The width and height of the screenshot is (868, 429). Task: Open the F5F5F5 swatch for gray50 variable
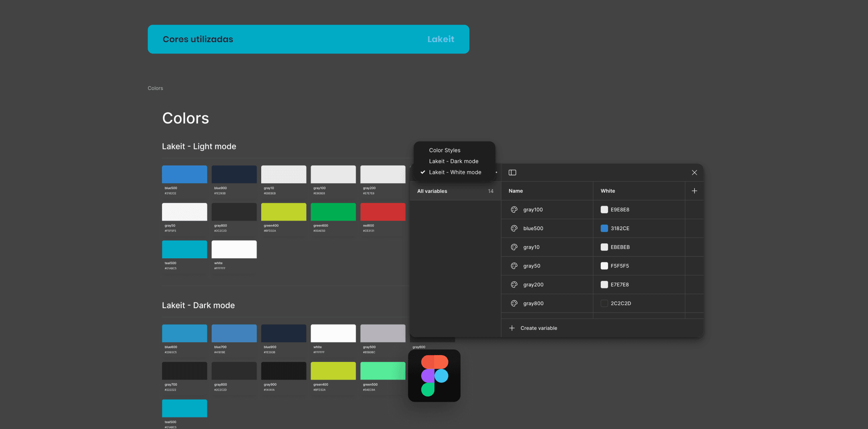pos(604,266)
